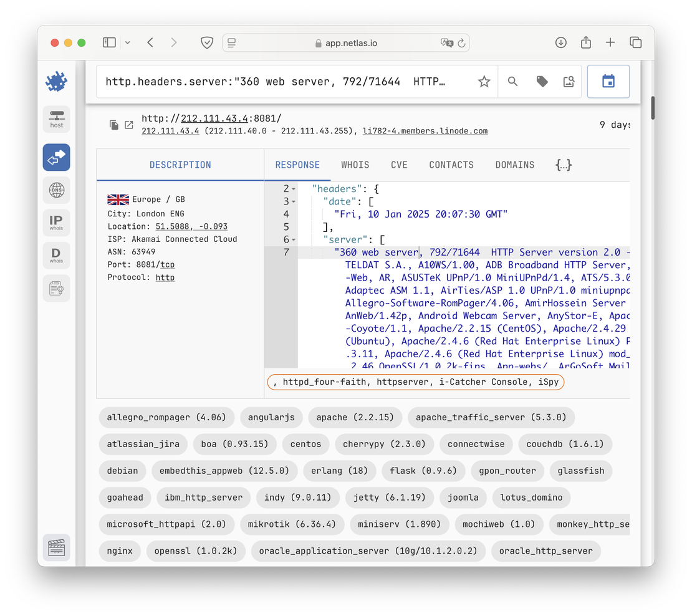Star the current search query
Screen dimensions: 692x616
484,81
